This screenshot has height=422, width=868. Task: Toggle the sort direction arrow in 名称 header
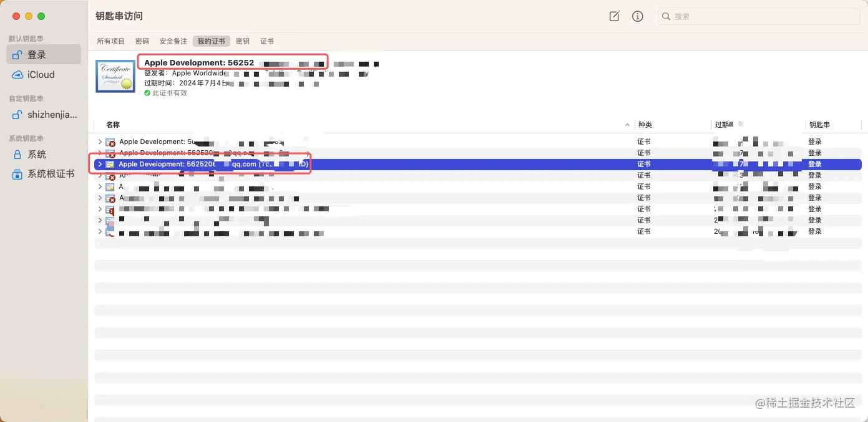(x=628, y=125)
